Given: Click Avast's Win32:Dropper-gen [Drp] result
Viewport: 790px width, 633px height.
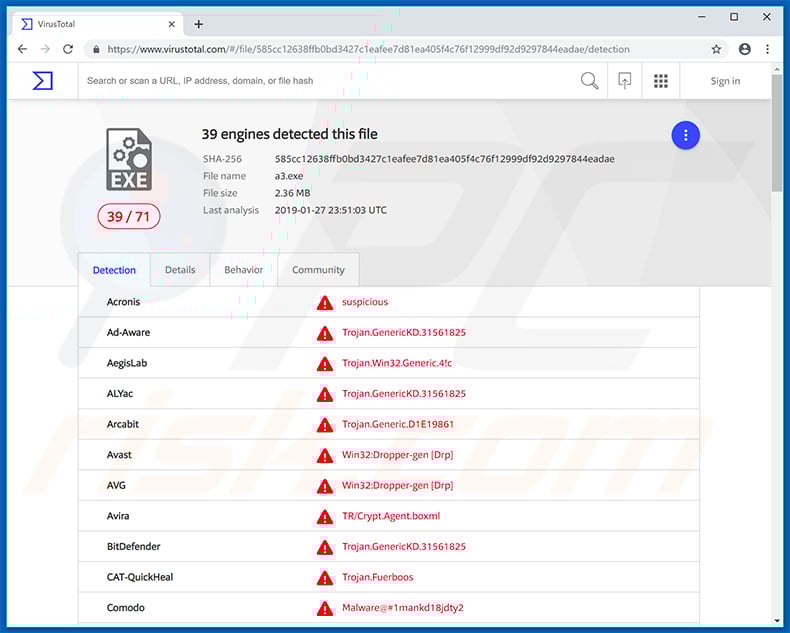Looking at the screenshot, I should point(398,455).
